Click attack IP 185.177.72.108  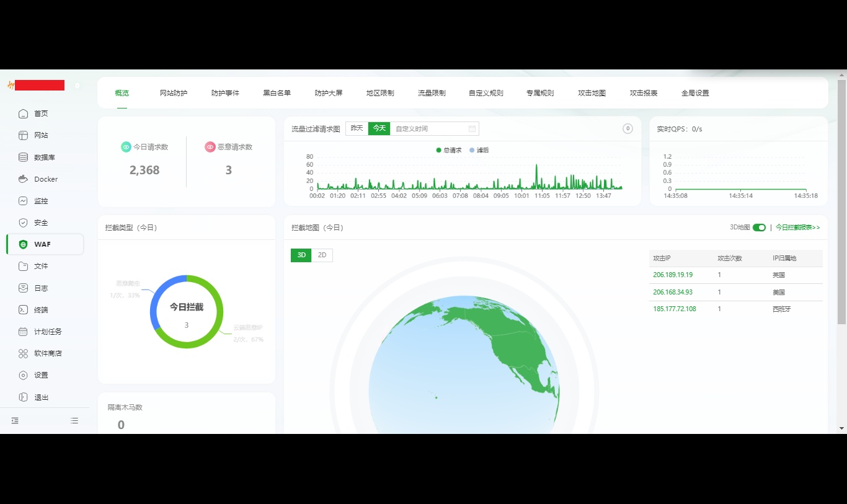click(x=675, y=309)
